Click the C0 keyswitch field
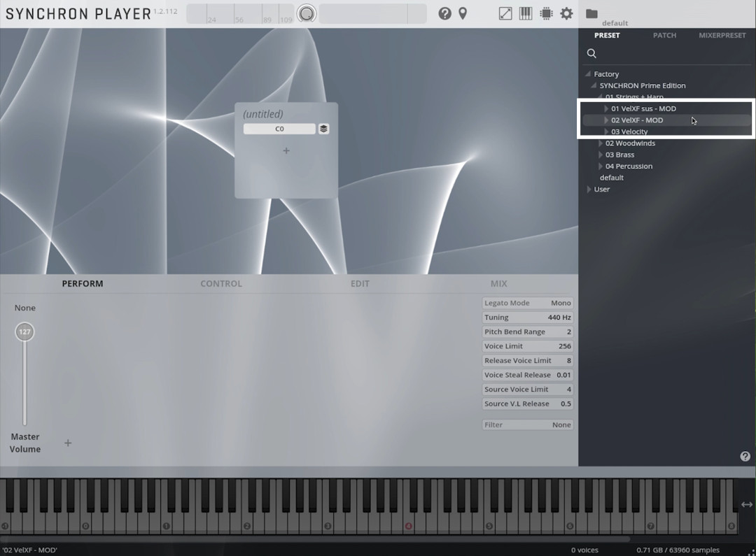756x556 pixels. point(279,129)
